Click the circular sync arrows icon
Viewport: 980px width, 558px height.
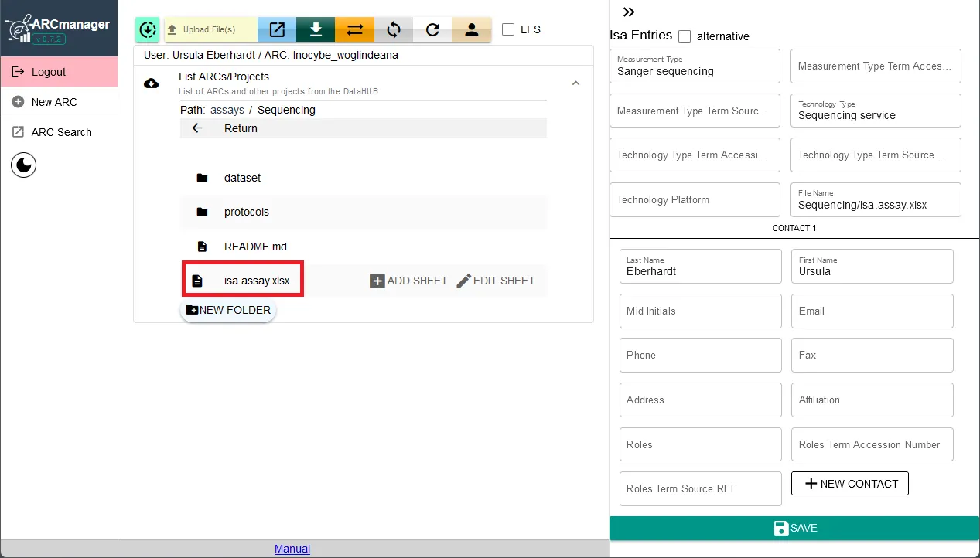pos(394,30)
